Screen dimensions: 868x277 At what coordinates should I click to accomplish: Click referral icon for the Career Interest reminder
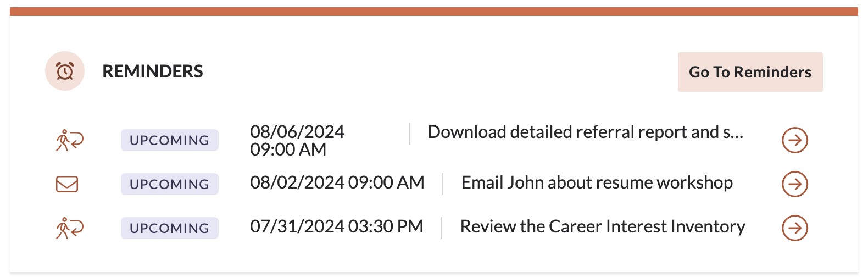tap(69, 228)
